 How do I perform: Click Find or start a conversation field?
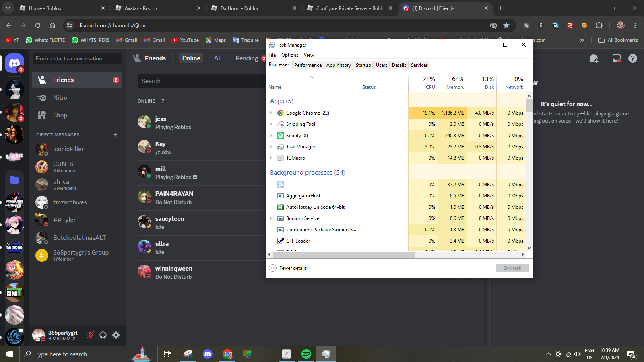tap(77, 58)
